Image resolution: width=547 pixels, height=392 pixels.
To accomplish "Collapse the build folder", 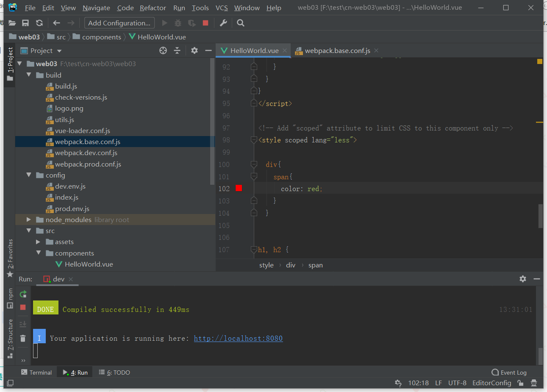I will (x=29, y=75).
